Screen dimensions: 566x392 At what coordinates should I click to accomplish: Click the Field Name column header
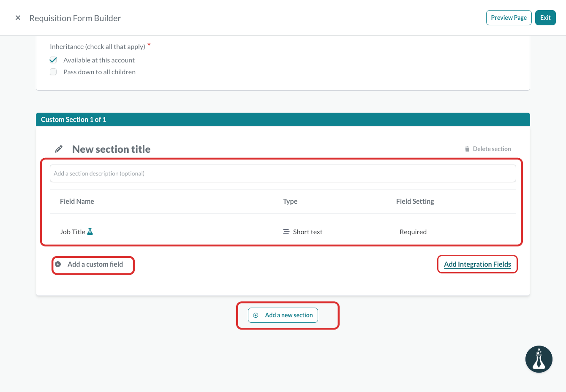77,201
